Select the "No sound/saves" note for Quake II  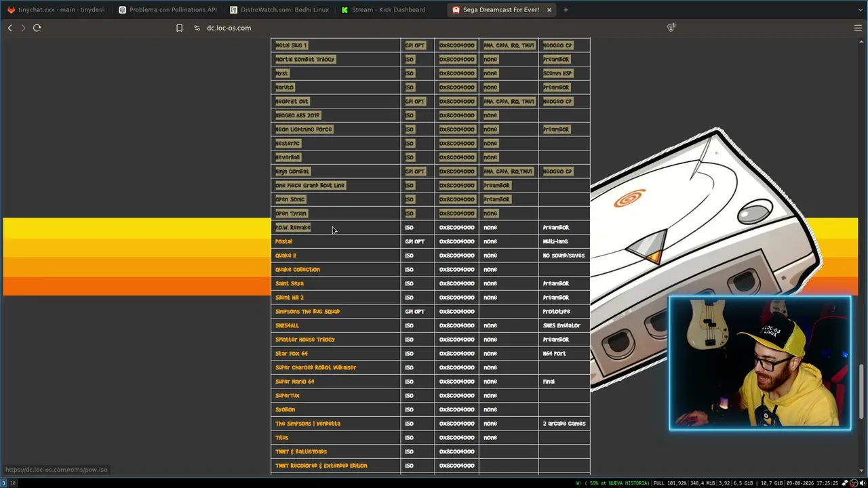click(564, 256)
